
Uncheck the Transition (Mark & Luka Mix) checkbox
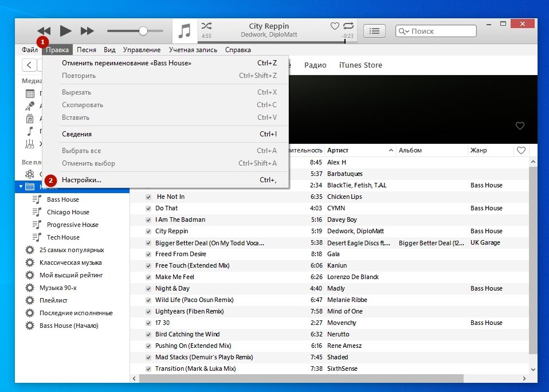click(x=148, y=369)
